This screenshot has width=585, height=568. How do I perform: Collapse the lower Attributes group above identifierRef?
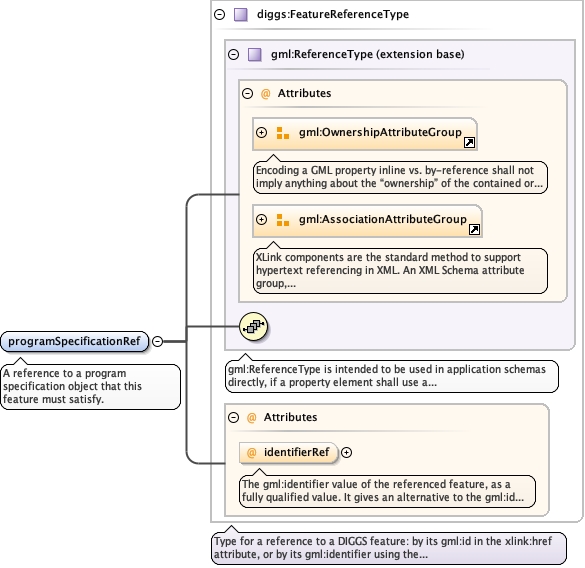click(x=234, y=417)
